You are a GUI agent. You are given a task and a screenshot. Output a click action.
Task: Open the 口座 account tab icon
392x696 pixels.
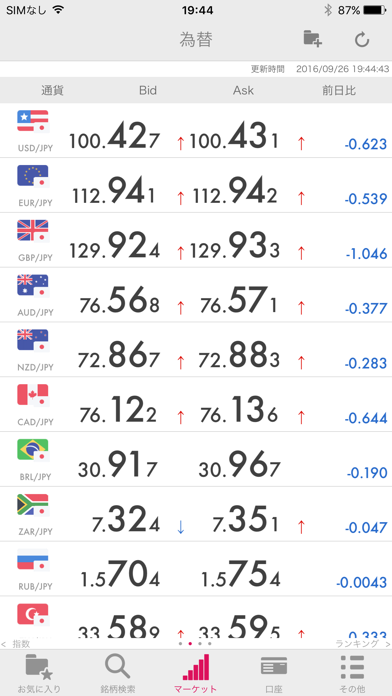coord(274,666)
